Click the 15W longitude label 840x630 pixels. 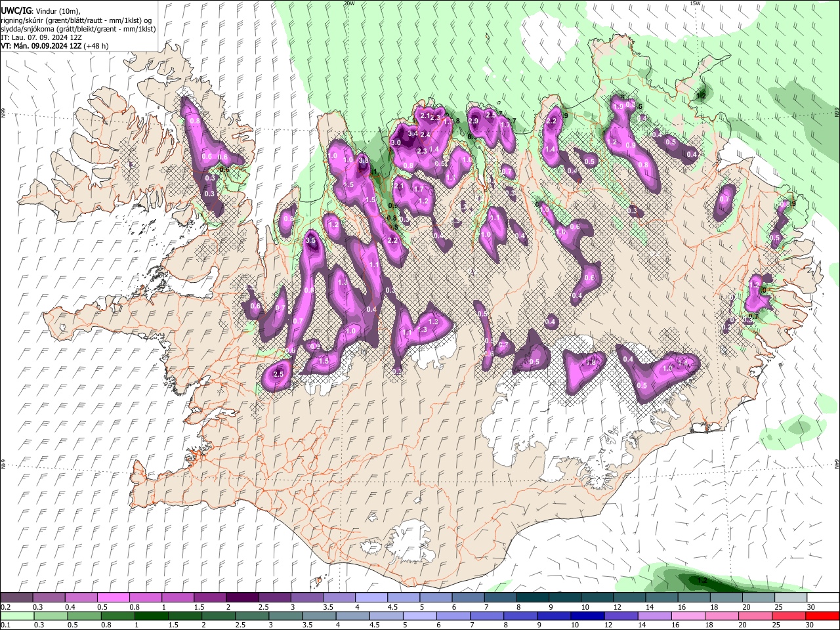[695, 3]
